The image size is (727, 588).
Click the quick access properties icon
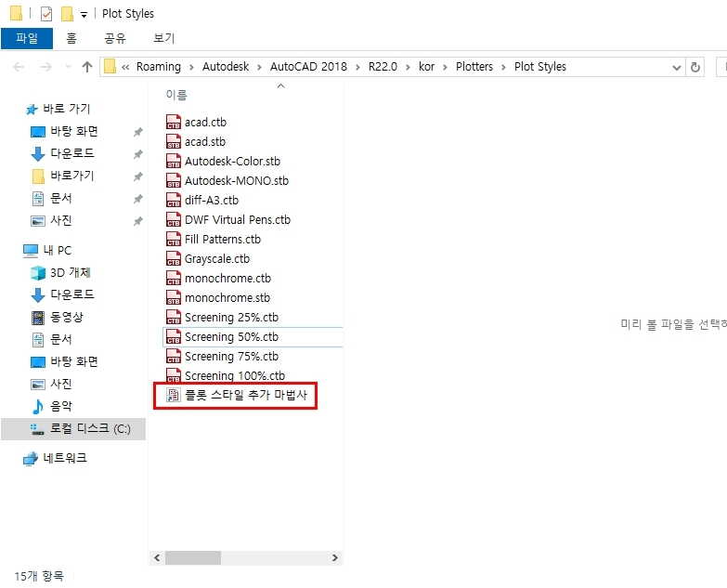pos(46,14)
